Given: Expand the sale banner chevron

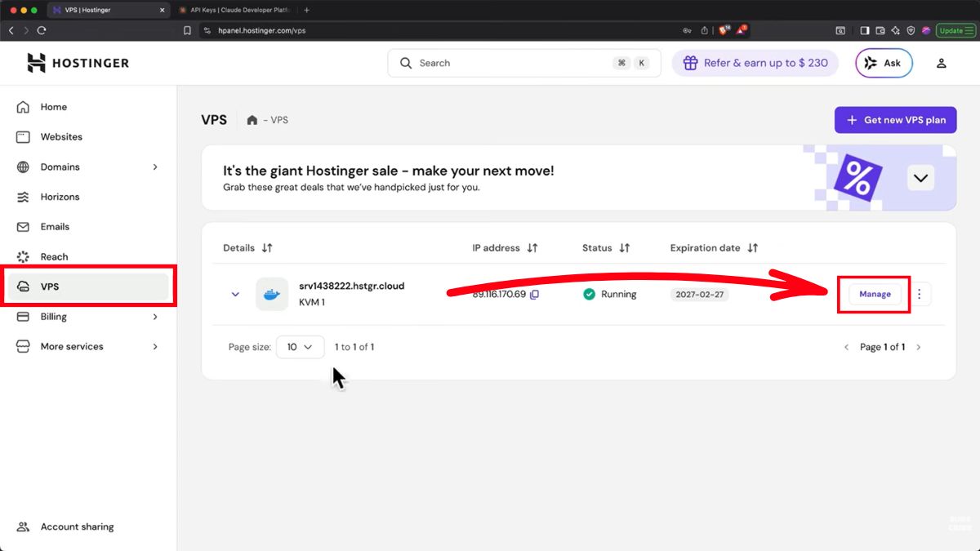Looking at the screenshot, I should pyautogui.click(x=921, y=178).
